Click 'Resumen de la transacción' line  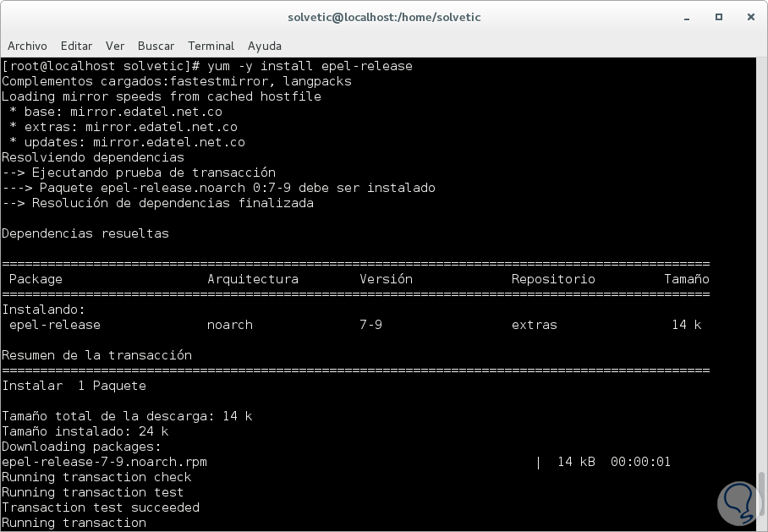[97, 355]
